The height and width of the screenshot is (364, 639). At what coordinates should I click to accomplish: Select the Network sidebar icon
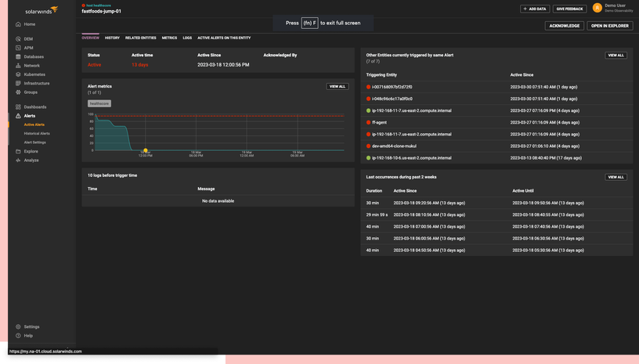click(18, 66)
